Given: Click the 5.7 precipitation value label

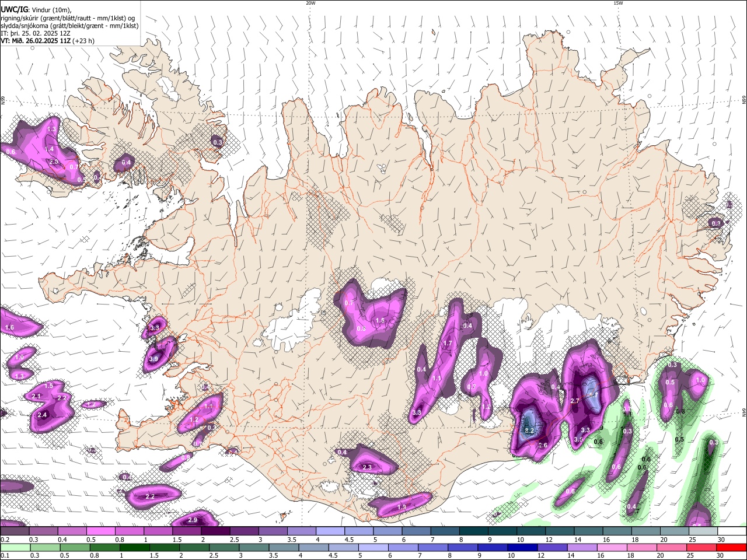Looking at the screenshot, I should [594, 395].
